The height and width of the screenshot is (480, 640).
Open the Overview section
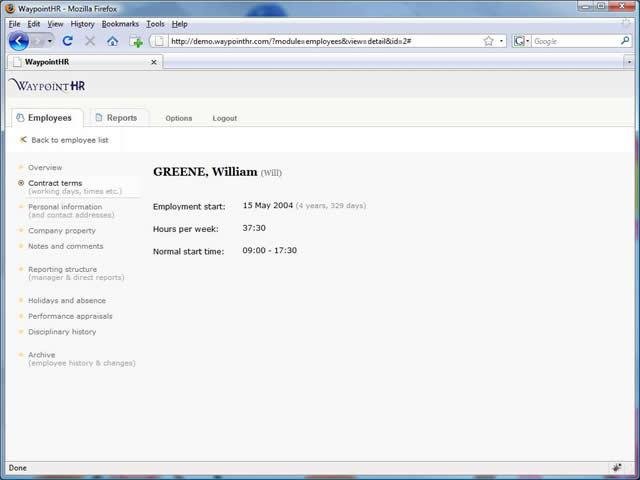(45, 168)
